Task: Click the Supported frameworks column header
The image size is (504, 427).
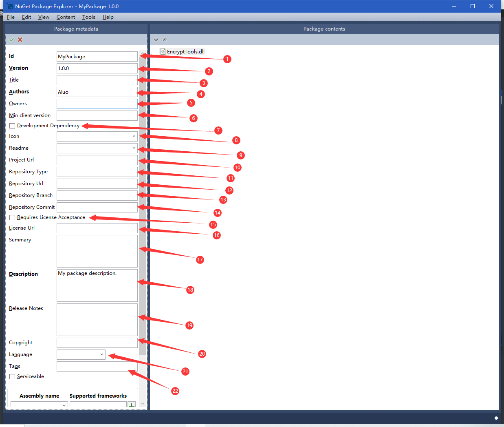Action: tap(98, 396)
